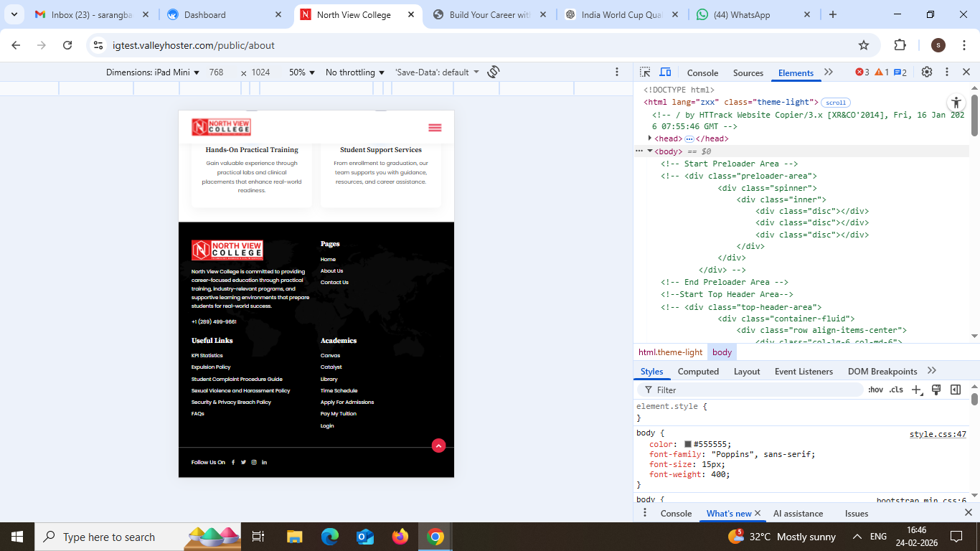The image size is (980, 551).
Task: Select html.theme-light breadcrumb
Action: [671, 352]
